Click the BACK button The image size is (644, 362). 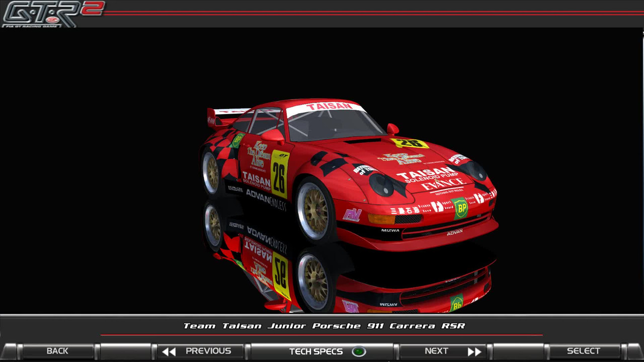(57, 351)
